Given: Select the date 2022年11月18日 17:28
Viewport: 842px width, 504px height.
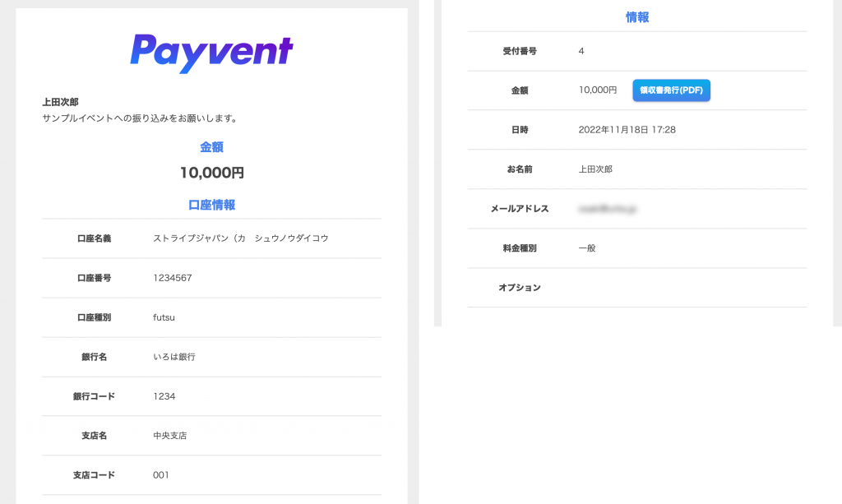Looking at the screenshot, I should point(627,130).
